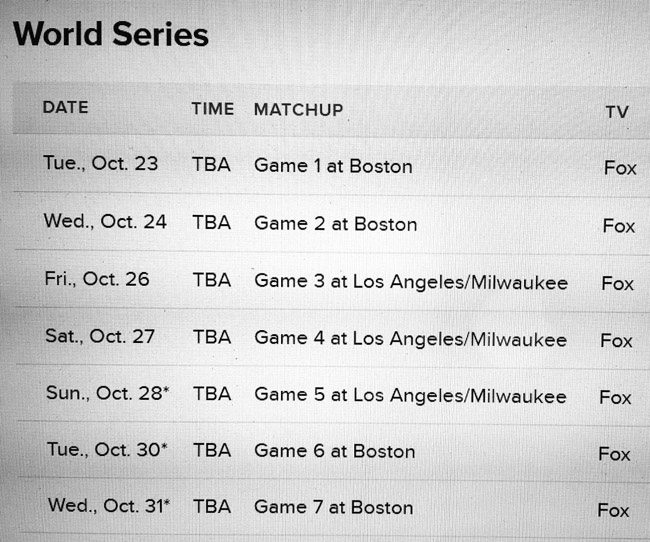Select the MATCHUP column header

click(x=298, y=110)
